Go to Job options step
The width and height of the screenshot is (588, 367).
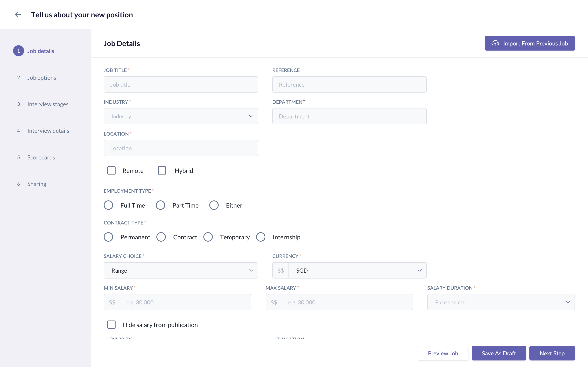[x=42, y=78]
